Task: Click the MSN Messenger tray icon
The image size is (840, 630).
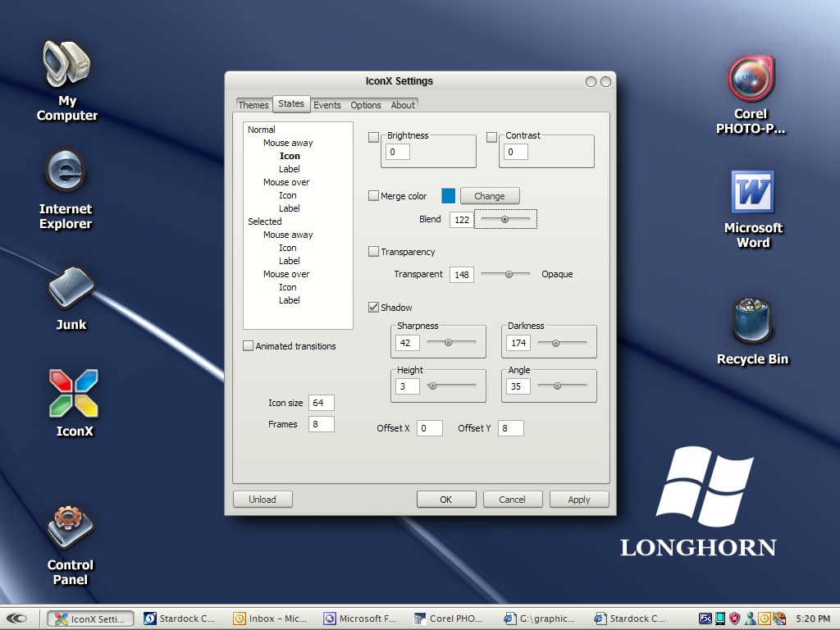Action: tap(751, 619)
